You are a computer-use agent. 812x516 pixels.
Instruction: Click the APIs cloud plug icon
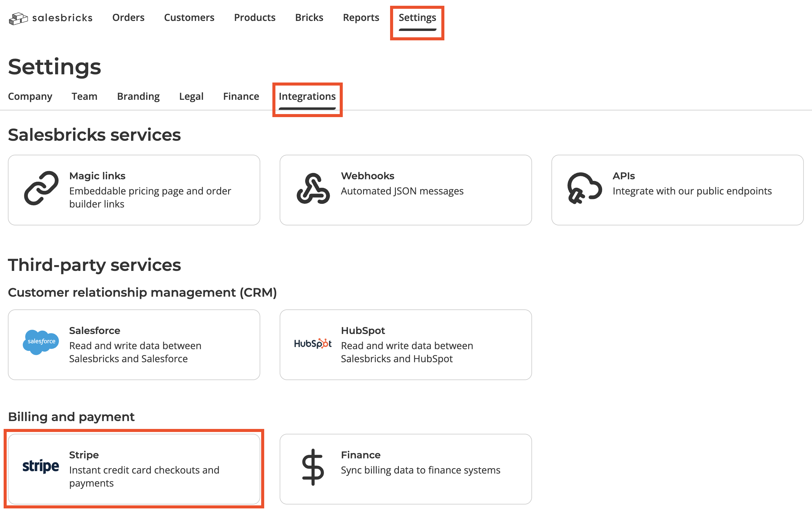click(x=585, y=188)
